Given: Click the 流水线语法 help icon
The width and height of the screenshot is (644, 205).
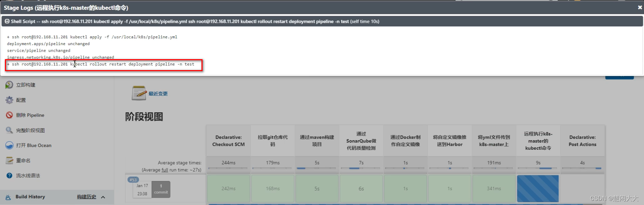Looking at the screenshot, I should click(x=9, y=175).
